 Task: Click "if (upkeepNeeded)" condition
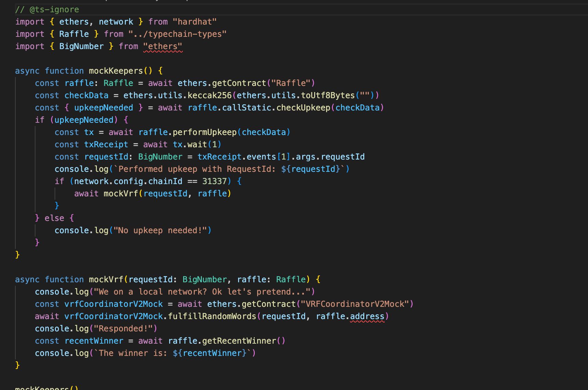pyautogui.click(x=76, y=120)
